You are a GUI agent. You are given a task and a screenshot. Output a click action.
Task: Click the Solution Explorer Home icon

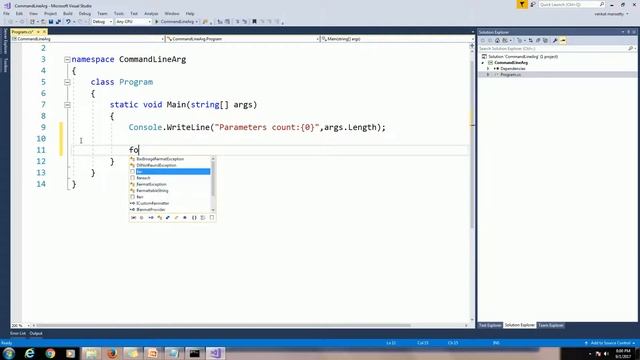coord(497,40)
